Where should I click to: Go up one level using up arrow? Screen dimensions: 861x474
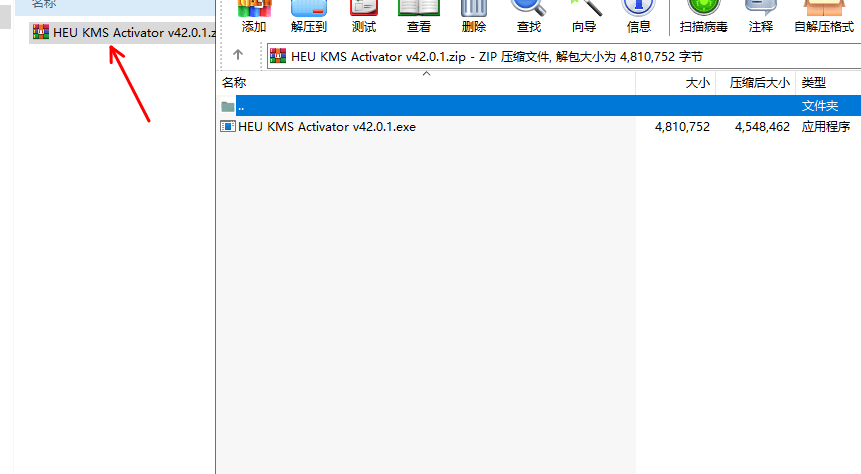(x=237, y=55)
